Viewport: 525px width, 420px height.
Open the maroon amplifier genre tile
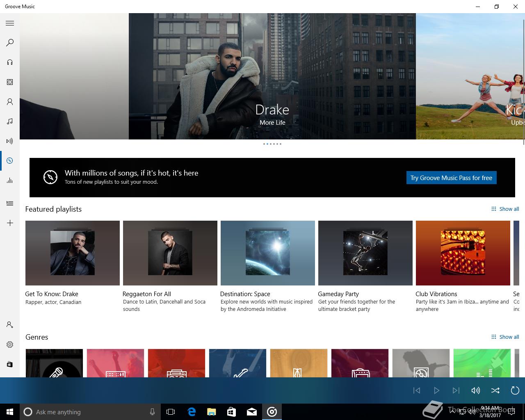(x=360, y=363)
